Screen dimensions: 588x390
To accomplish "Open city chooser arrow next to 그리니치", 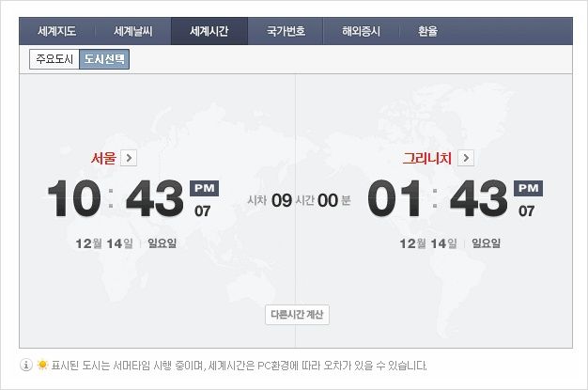I will pos(466,158).
